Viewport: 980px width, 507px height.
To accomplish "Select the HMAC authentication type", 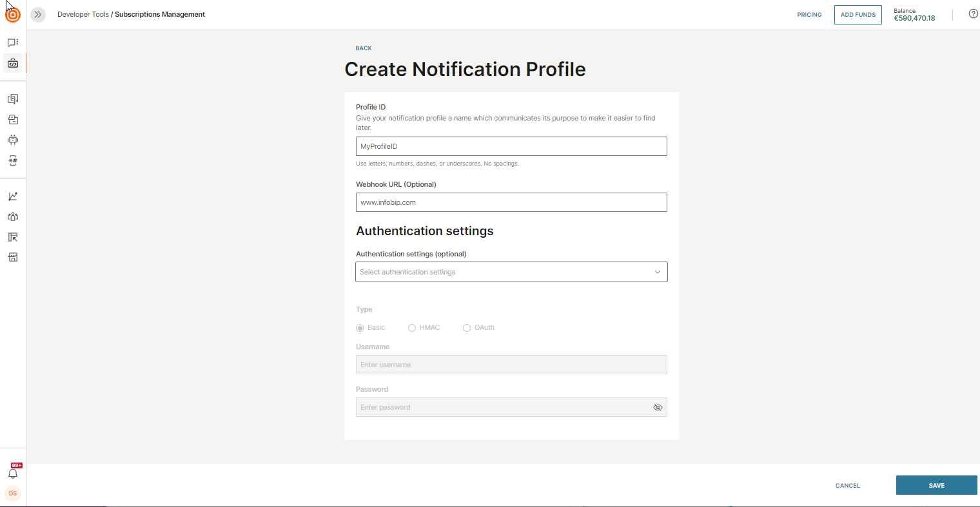I will click(412, 327).
